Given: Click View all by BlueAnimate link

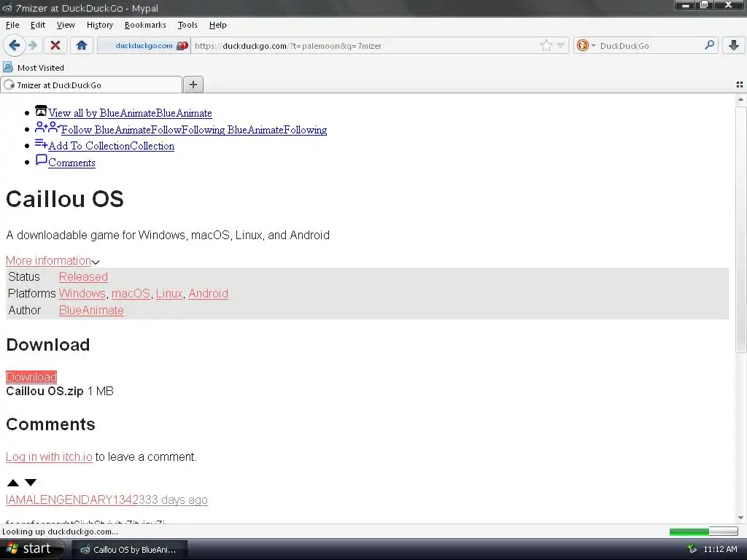Looking at the screenshot, I should pyautogui.click(x=130, y=113).
